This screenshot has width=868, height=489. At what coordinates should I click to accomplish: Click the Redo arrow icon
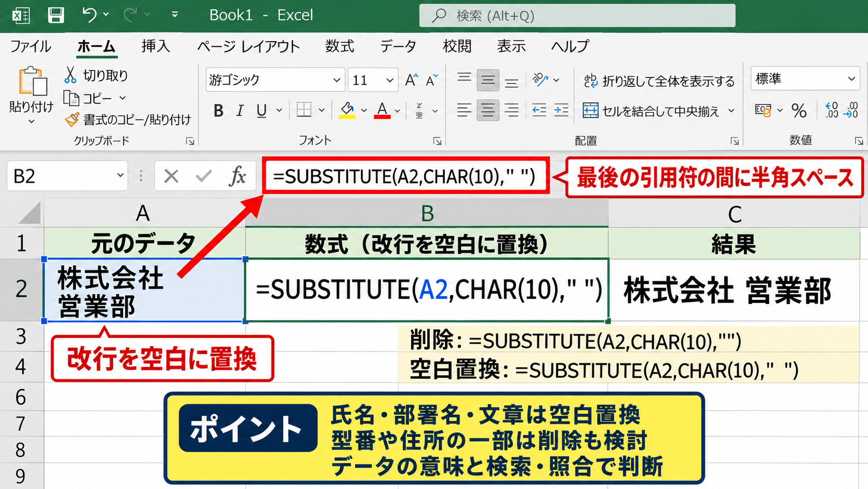click(x=130, y=15)
